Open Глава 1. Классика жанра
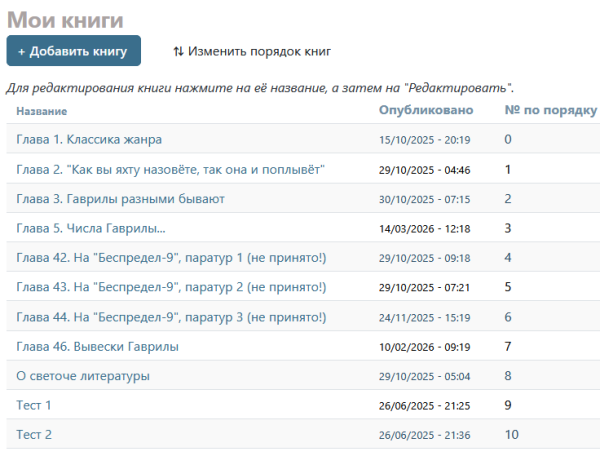 tap(89, 140)
